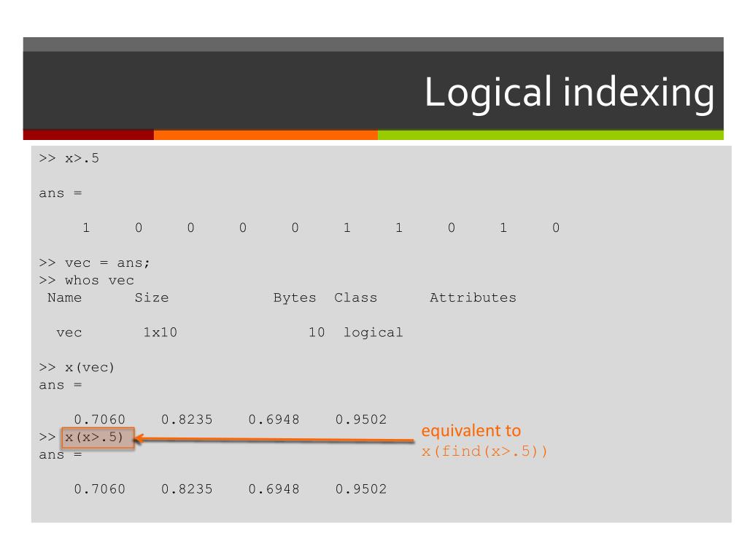Select the ">> vec = ans;" command line
This screenshot has width=747, height=560.
[94, 262]
